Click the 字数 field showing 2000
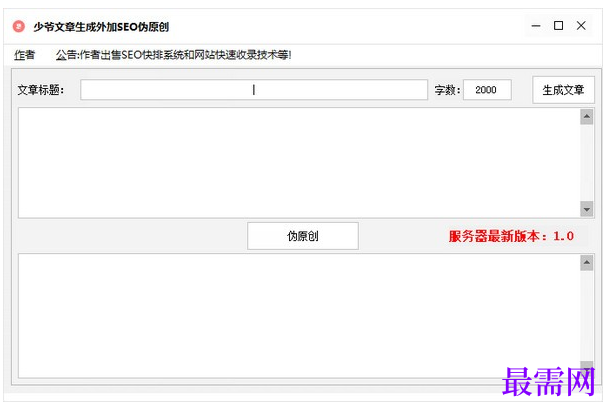 [487, 90]
